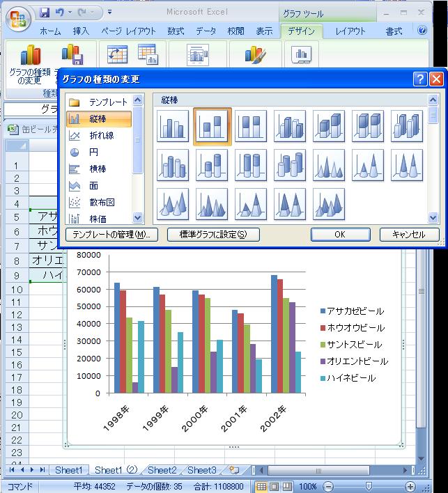Choose 縦棒 category in the list
The image size is (448, 493).
[99, 119]
